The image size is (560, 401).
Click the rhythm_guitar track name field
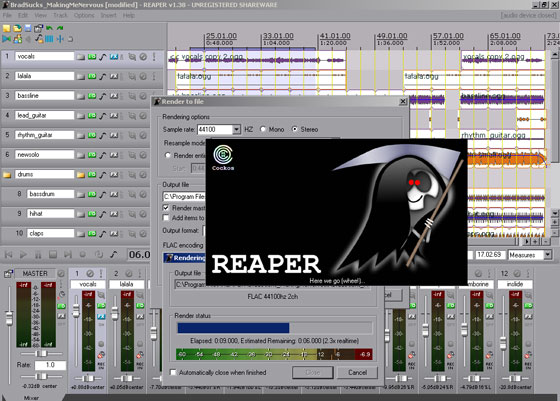tap(45, 135)
